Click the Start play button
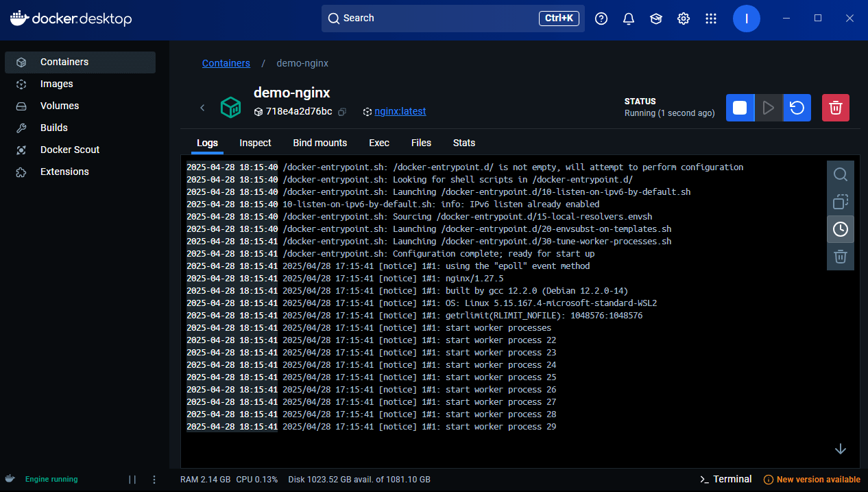This screenshot has height=492, width=868. [769, 108]
